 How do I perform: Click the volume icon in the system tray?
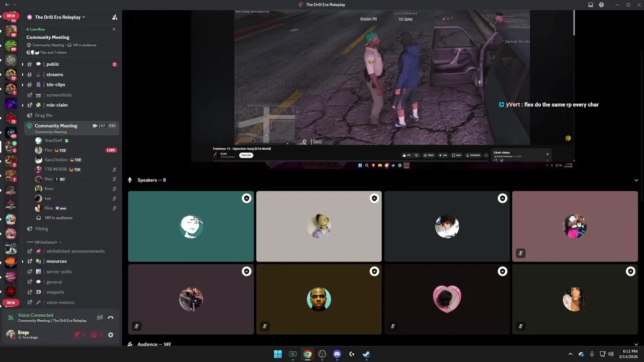click(611, 354)
